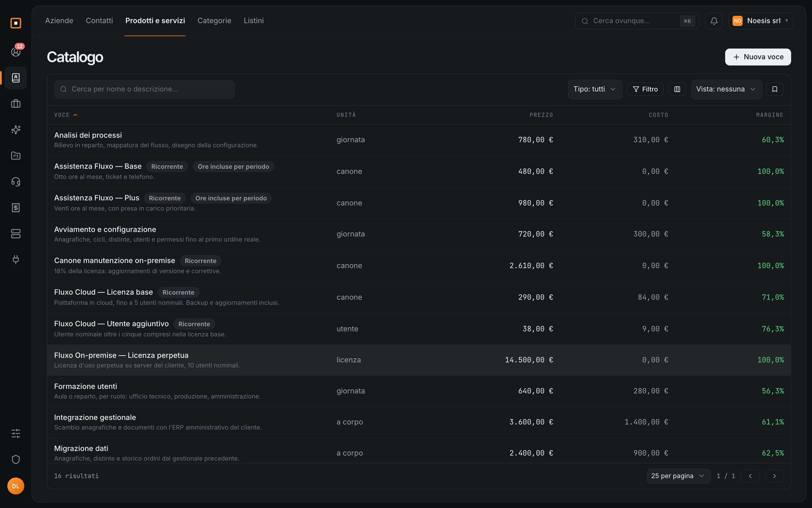812x508 pixels.
Task: Click Ore incluse per periodo tag on Assistenza Base
Action: coord(233,167)
